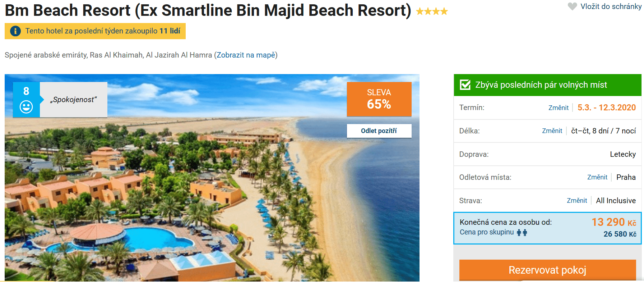
Task: Click Vložit do schránky link
Action: tap(611, 6)
